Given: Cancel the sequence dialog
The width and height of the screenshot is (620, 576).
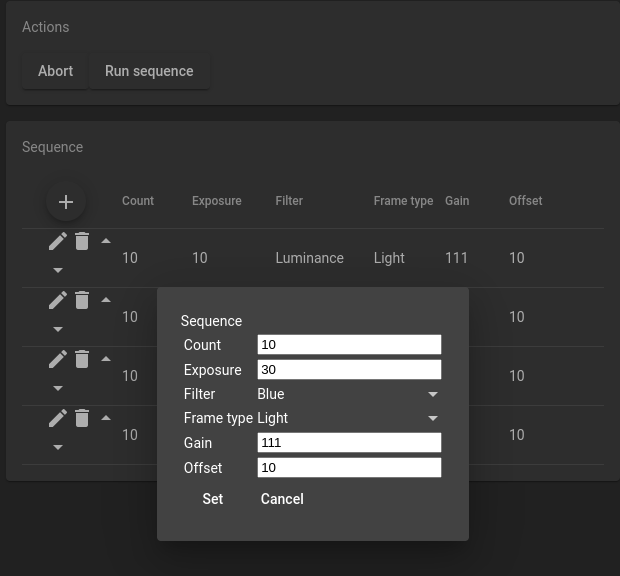Looking at the screenshot, I should pyautogui.click(x=282, y=499).
